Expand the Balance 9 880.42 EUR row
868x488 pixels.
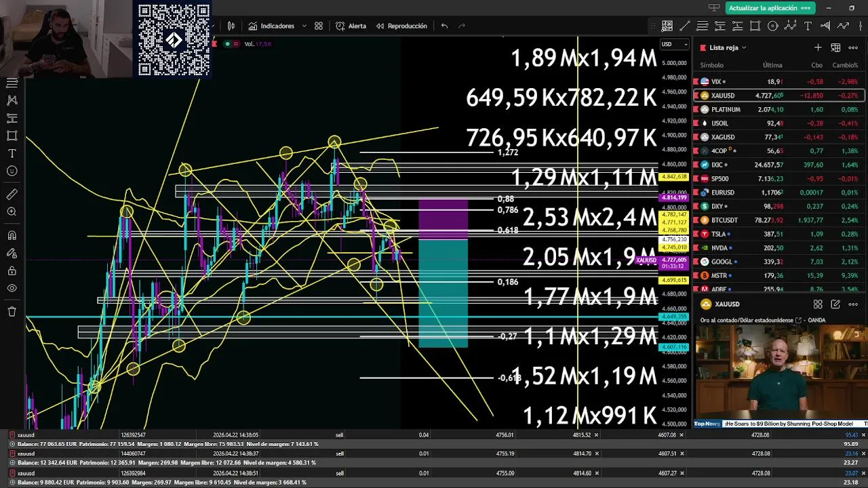[x=12, y=482]
